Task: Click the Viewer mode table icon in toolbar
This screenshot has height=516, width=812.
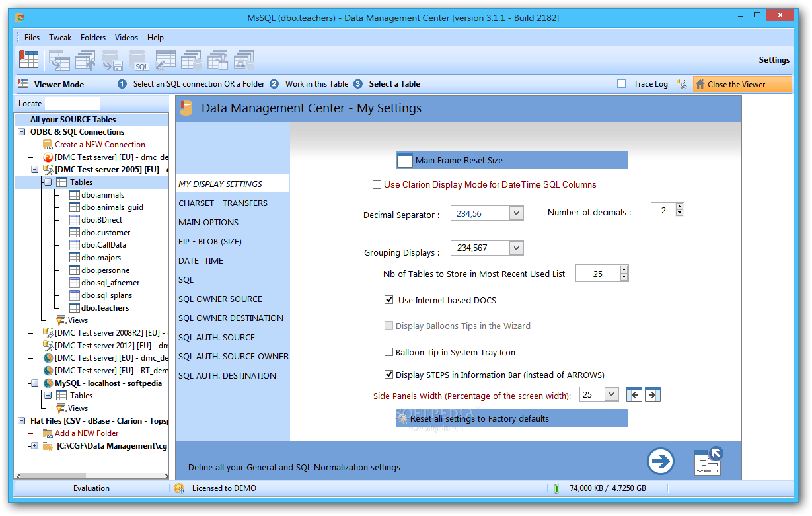Action: [28, 59]
